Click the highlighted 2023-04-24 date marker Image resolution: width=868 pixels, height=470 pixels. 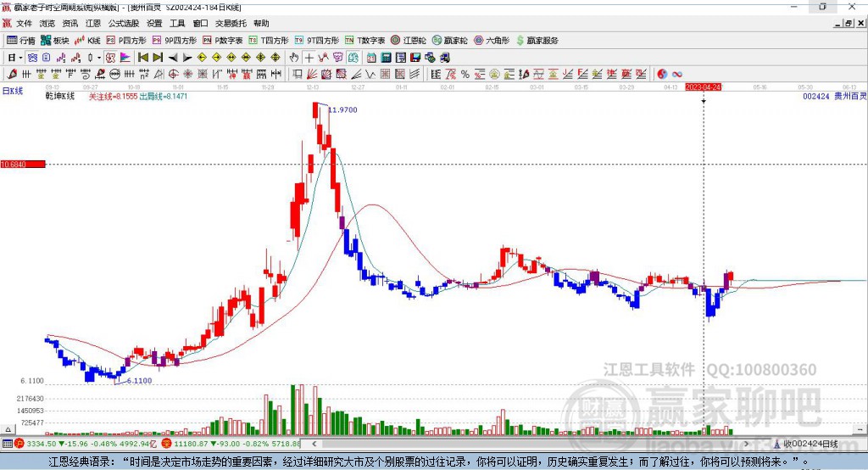pos(703,87)
